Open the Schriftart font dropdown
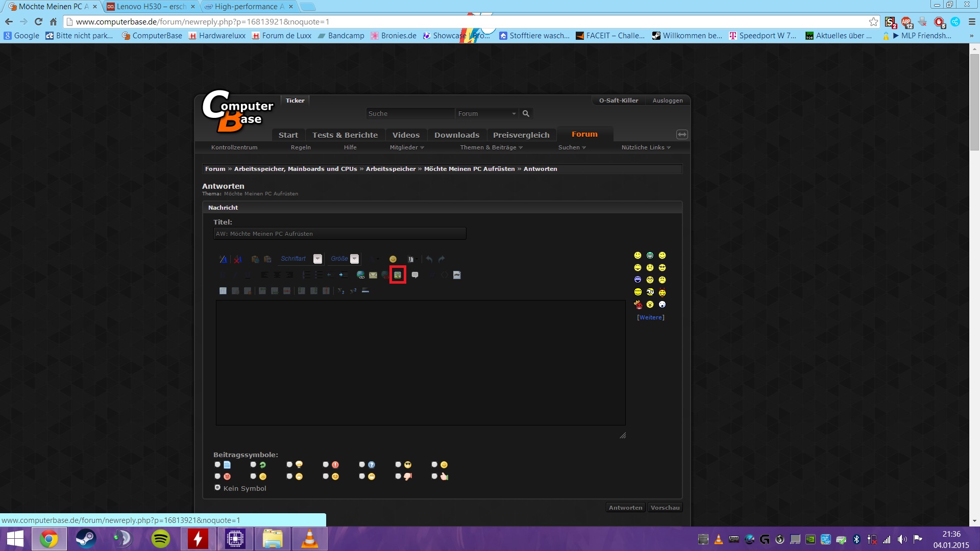 coord(317,259)
